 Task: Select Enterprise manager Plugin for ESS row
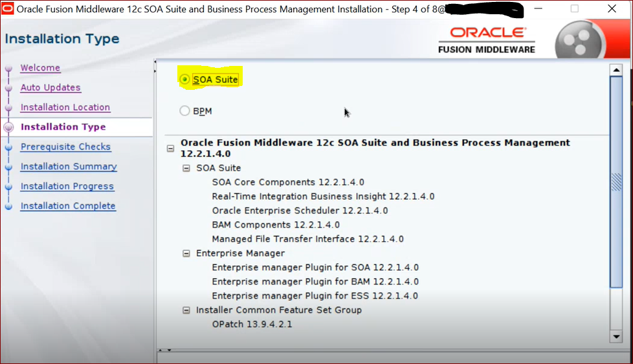click(x=315, y=296)
